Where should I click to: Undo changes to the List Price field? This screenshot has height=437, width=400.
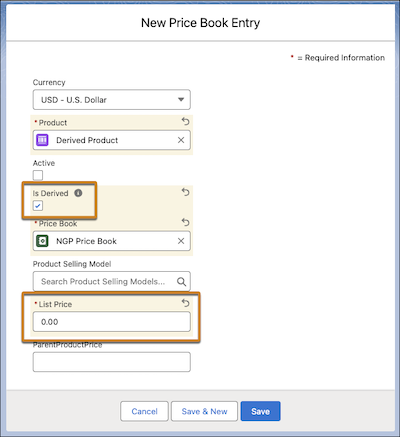(x=186, y=303)
